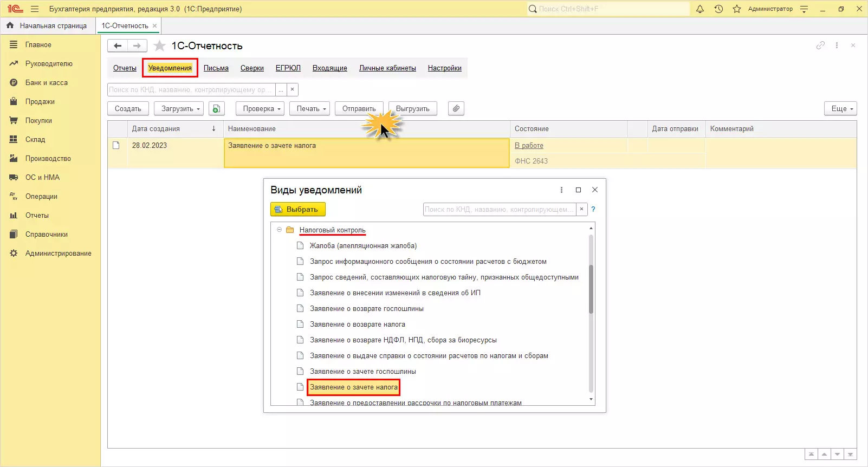Open the 1C main menu hamburger icon
This screenshot has width=868, height=467.
[x=35, y=9]
